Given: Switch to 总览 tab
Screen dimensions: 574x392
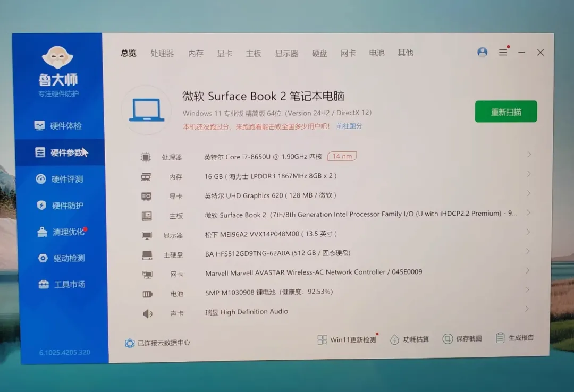Looking at the screenshot, I should click(129, 53).
